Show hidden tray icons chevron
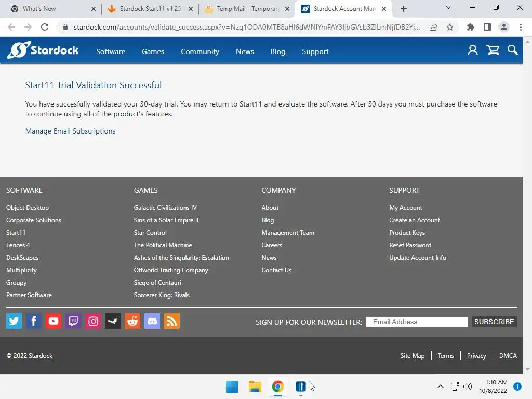Image resolution: width=532 pixels, height=399 pixels. [x=441, y=387]
